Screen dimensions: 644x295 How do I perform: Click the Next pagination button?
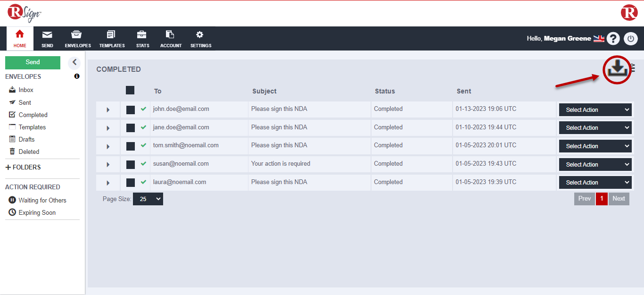click(619, 199)
